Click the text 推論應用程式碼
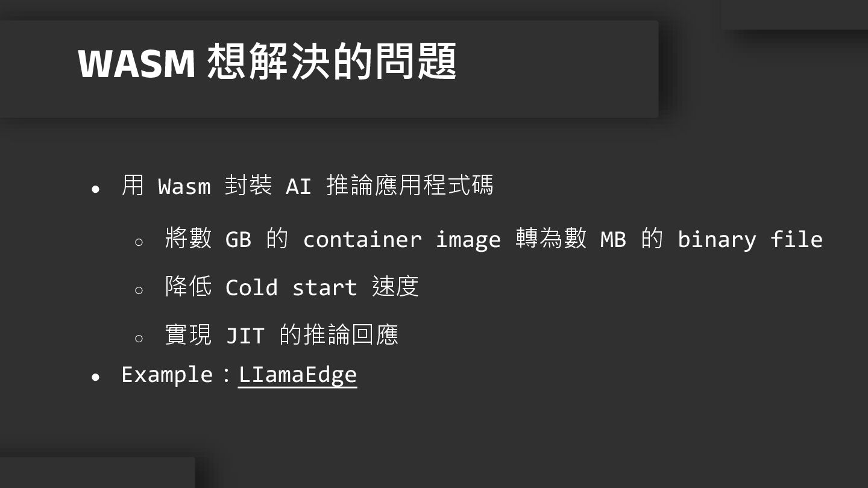Viewport: 868px width, 488px height. point(410,186)
